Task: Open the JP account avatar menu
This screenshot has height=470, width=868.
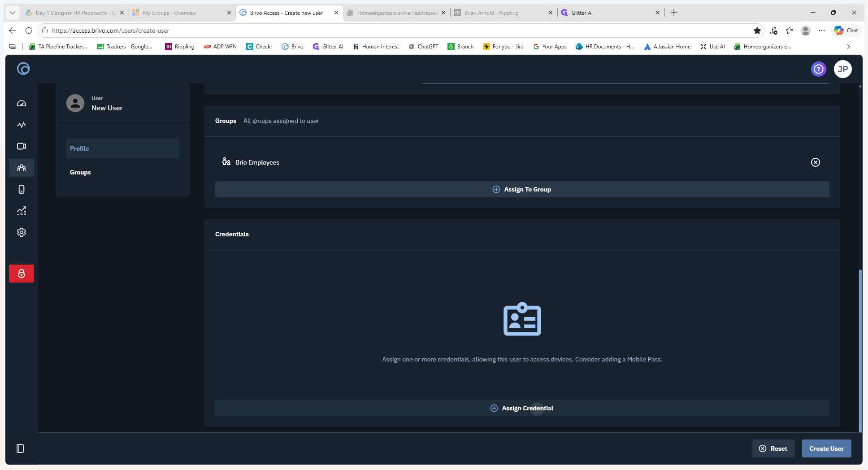Action: coord(843,69)
